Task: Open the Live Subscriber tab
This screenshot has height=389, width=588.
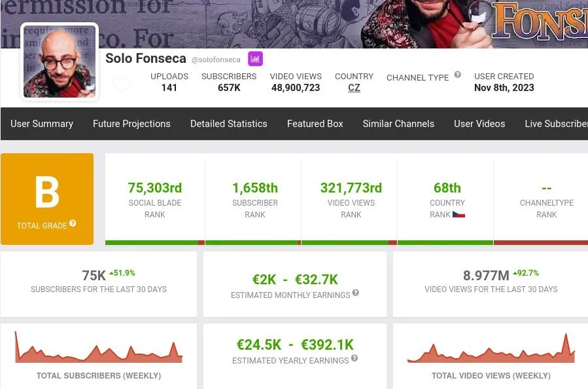Action: coord(557,124)
